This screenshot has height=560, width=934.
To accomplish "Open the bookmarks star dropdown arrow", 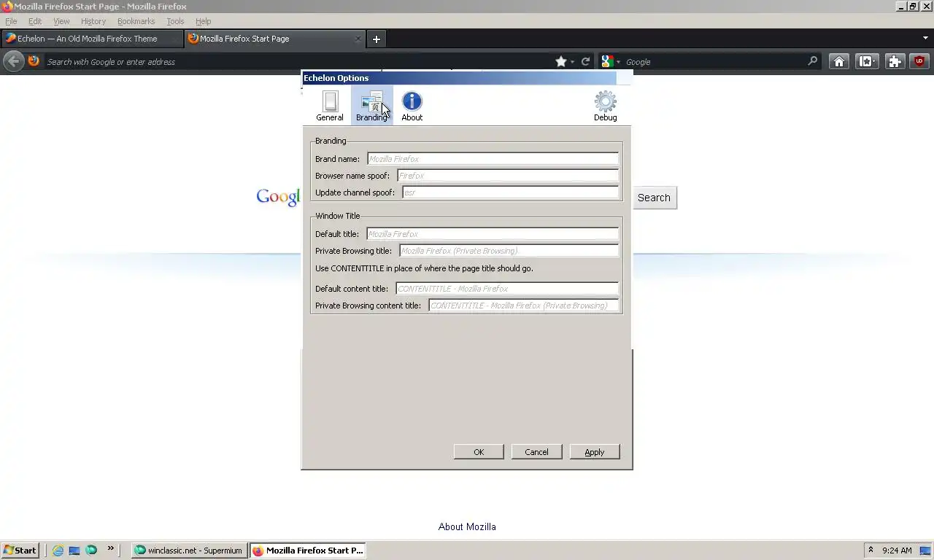I will [572, 62].
